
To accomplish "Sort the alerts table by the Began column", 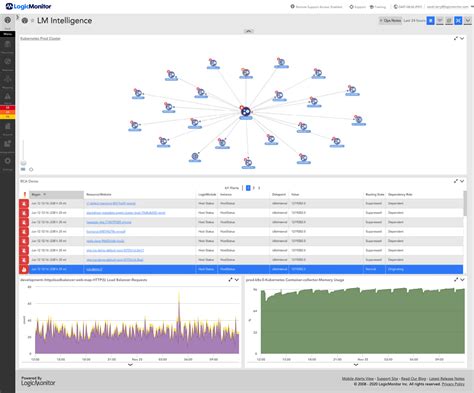I will [x=56, y=194].
